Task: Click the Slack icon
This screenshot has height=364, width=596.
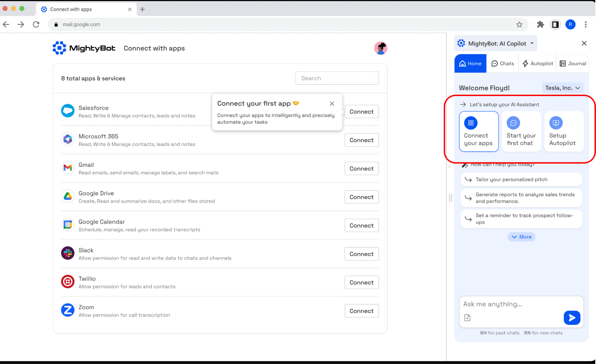Action: click(68, 253)
